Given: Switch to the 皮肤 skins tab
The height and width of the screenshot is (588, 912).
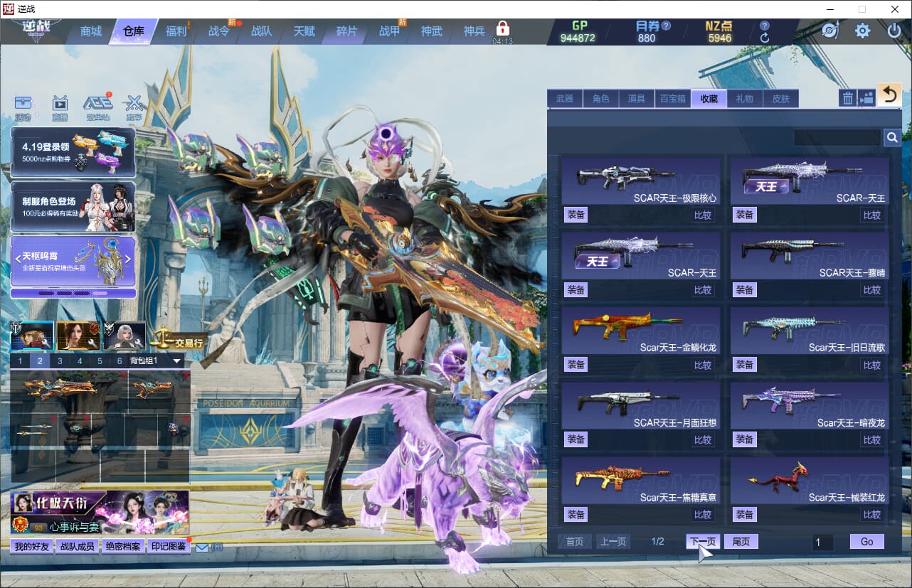Looking at the screenshot, I should click(781, 99).
